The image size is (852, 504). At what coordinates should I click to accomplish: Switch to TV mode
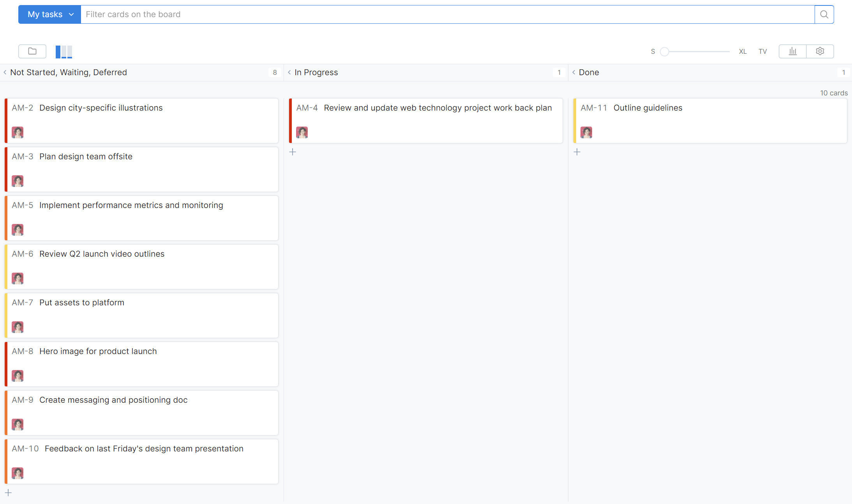click(762, 51)
